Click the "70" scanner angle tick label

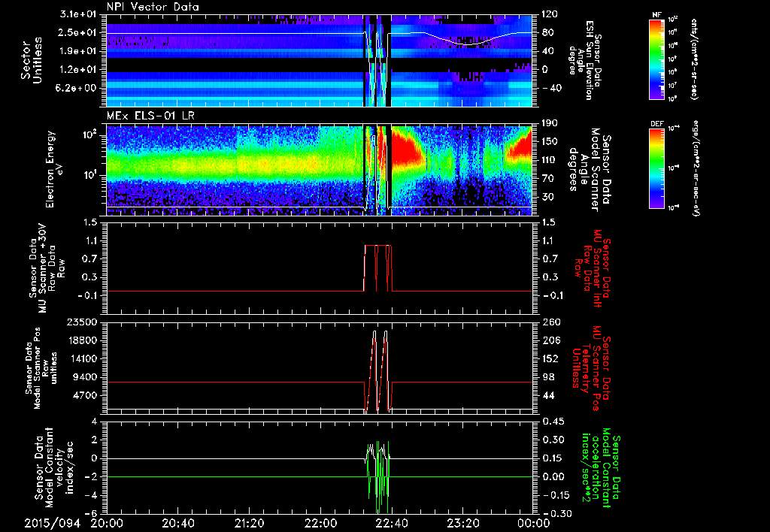547,178
